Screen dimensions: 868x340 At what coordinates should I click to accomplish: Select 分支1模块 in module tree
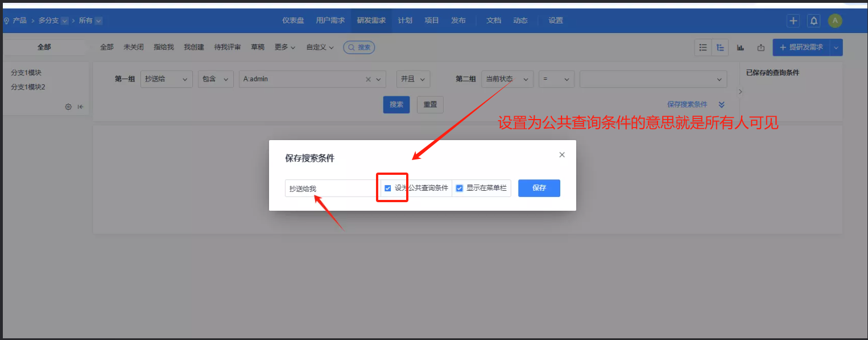[x=26, y=73]
